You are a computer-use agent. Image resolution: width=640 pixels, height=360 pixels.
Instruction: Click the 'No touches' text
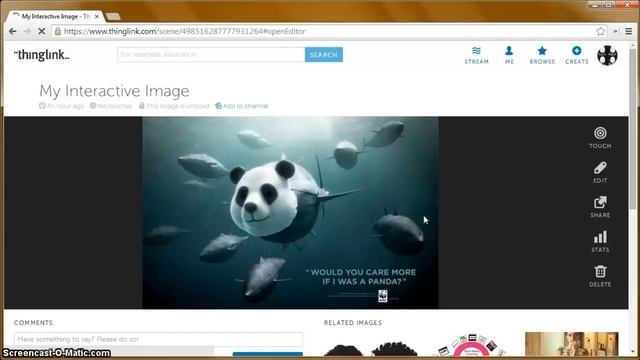click(x=115, y=106)
